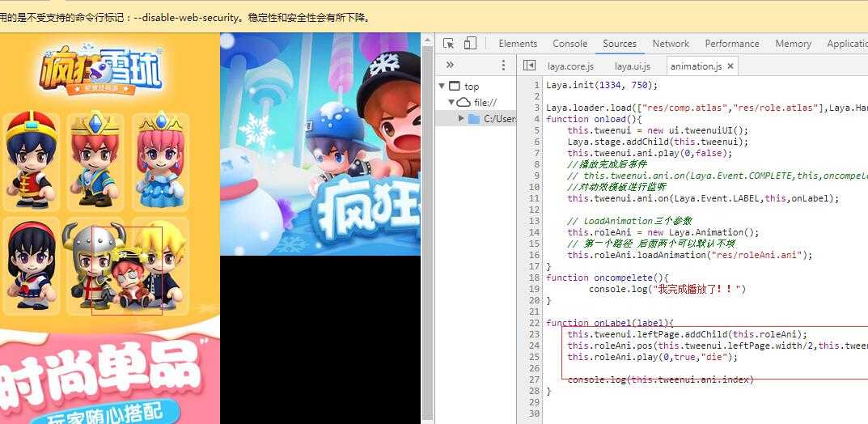Viewport: 868px width, 424px height.
Task: Click the ani.play(0,false) line
Action: (x=650, y=153)
